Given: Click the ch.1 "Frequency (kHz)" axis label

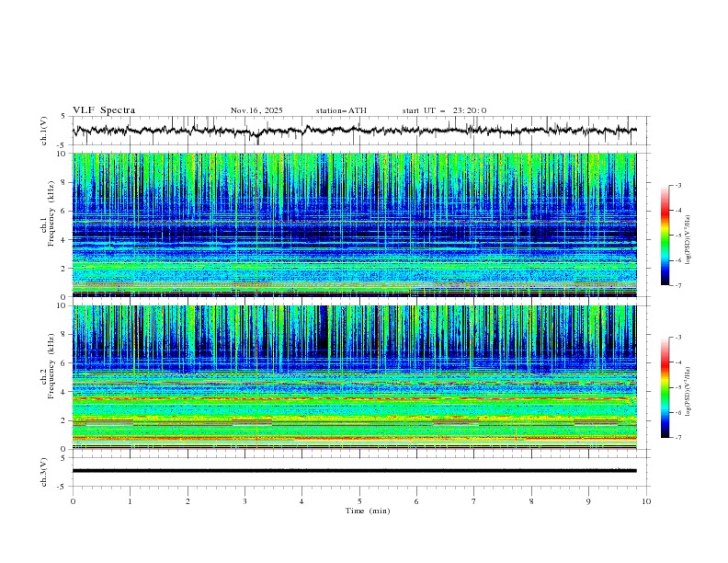Looking at the screenshot, I should 51,212.
